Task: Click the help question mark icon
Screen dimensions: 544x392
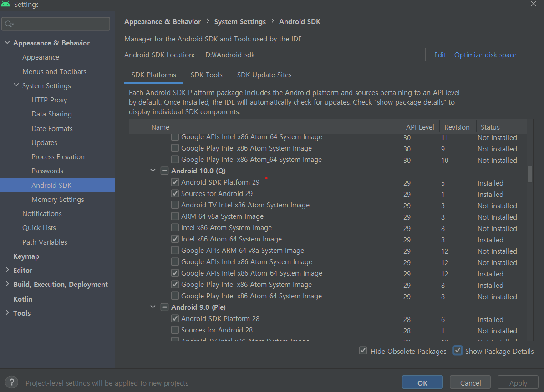Action: coord(12,382)
